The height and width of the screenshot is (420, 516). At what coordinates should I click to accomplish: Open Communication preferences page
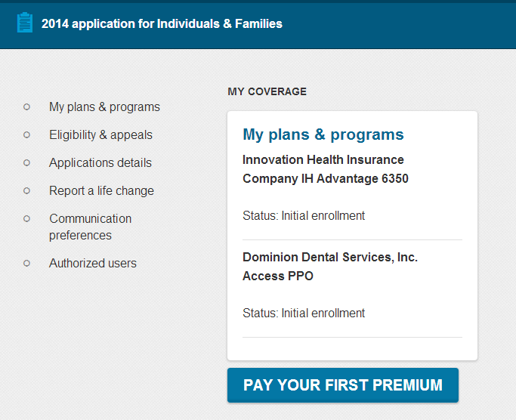click(x=90, y=227)
